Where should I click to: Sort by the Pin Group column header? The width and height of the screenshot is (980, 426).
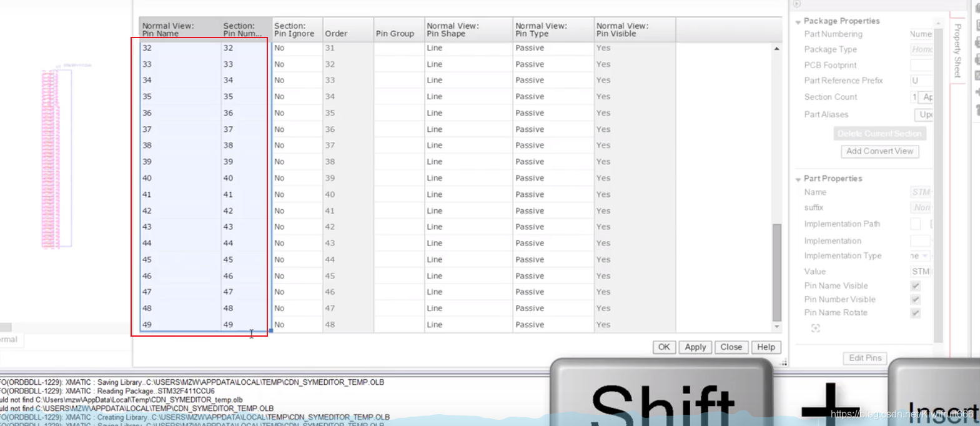(395, 34)
